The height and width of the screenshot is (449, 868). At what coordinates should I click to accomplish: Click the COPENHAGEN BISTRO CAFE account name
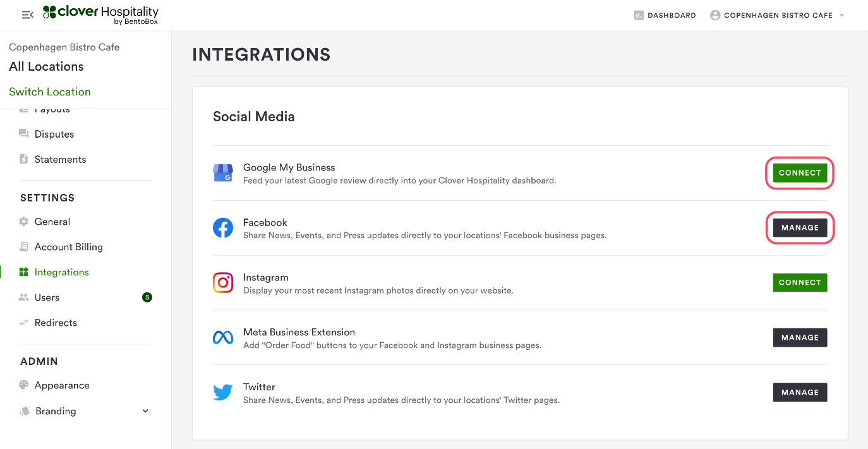(x=778, y=15)
